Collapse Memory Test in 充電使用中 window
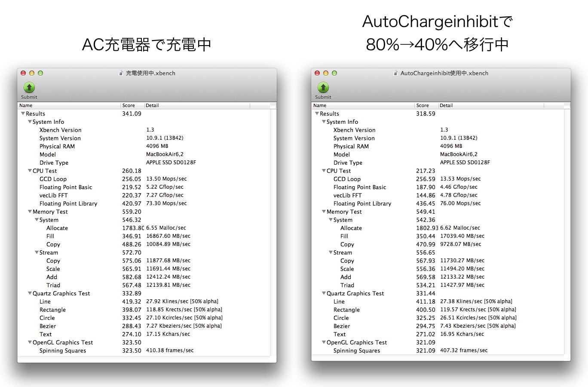Image resolution: width=588 pixels, height=387 pixels. [30, 212]
